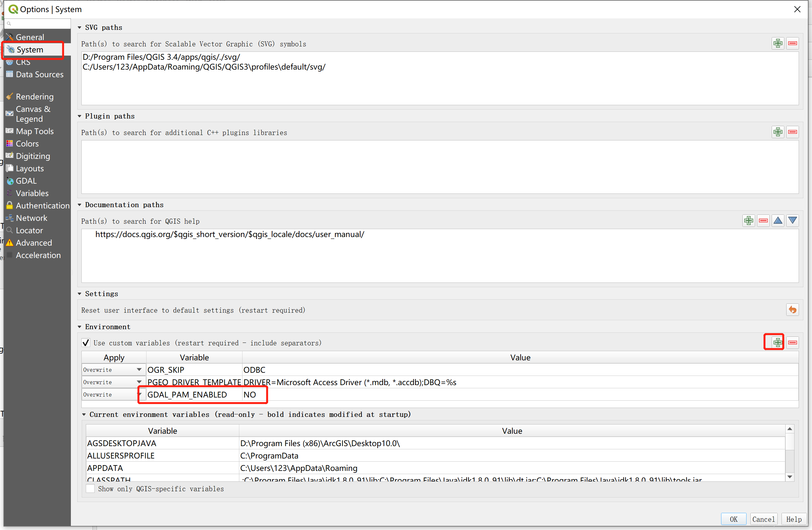The height and width of the screenshot is (530, 812).
Task: Move the documentation path up
Action: (x=778, y=221)
